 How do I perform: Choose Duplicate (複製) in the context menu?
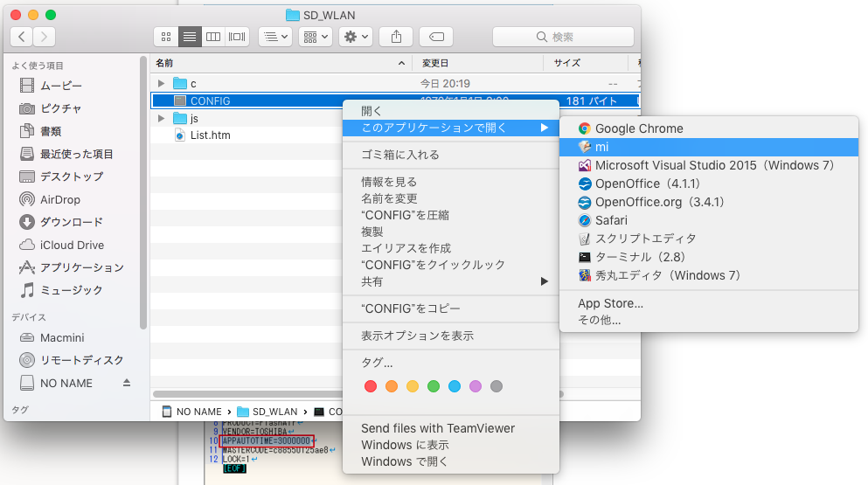(x=450, y=232)
